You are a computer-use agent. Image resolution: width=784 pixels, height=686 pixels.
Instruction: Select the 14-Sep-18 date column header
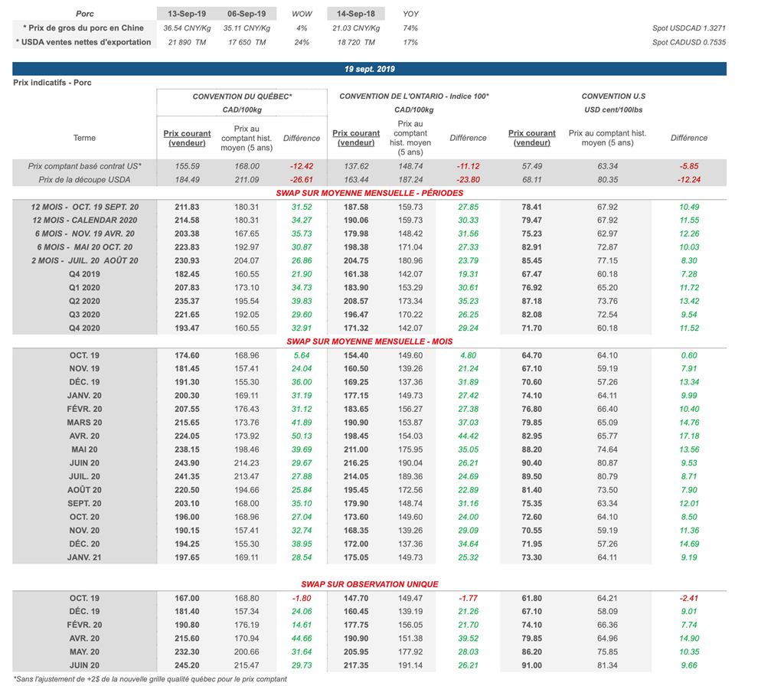(354, 14)
